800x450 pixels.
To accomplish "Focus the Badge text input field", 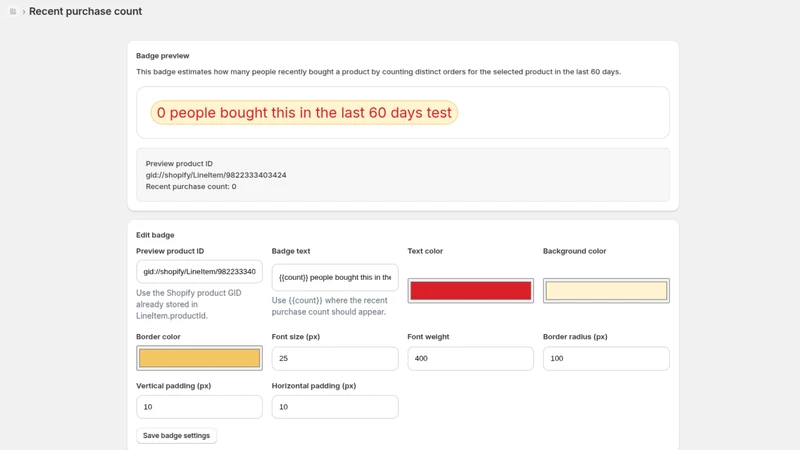I will [x=335, y=277].
